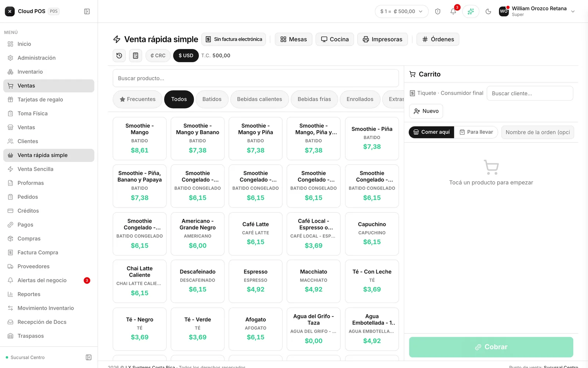Expand William Orozco Retana user menu
Viewport: 588px width, 368px height.
click(x=537, y=11)
